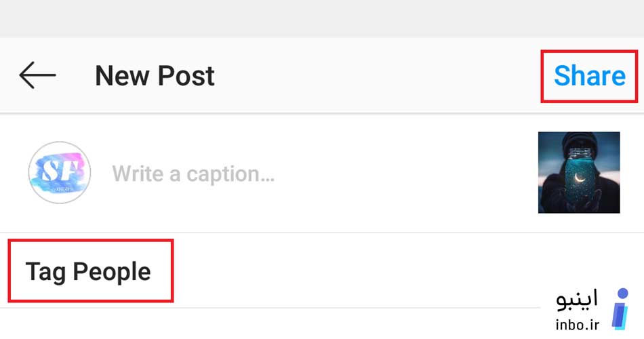644x339 pixels.
Task: Click the SF profile avatar
Action: pos(60,173)
